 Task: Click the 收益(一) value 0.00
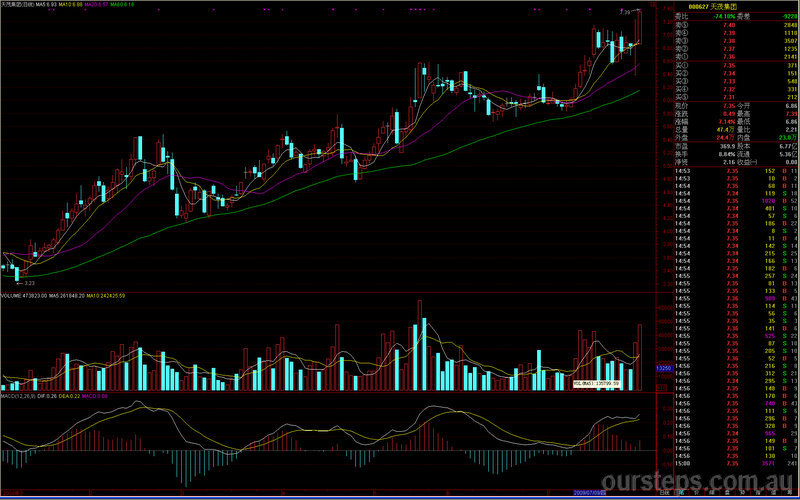pos(791,162)
